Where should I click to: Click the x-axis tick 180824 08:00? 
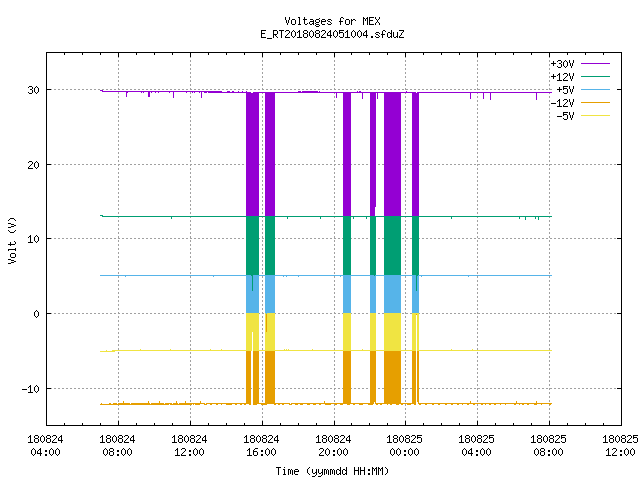click(x=117, y=446)
